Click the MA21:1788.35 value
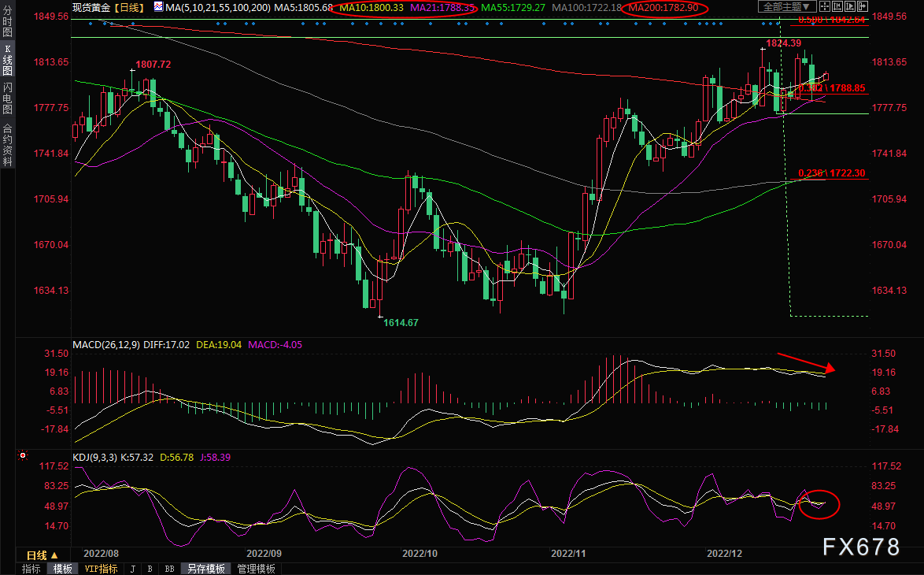Image resolution: width=924 pixels, height=575 pixels. pyautogui.click(x=442, y=8)
